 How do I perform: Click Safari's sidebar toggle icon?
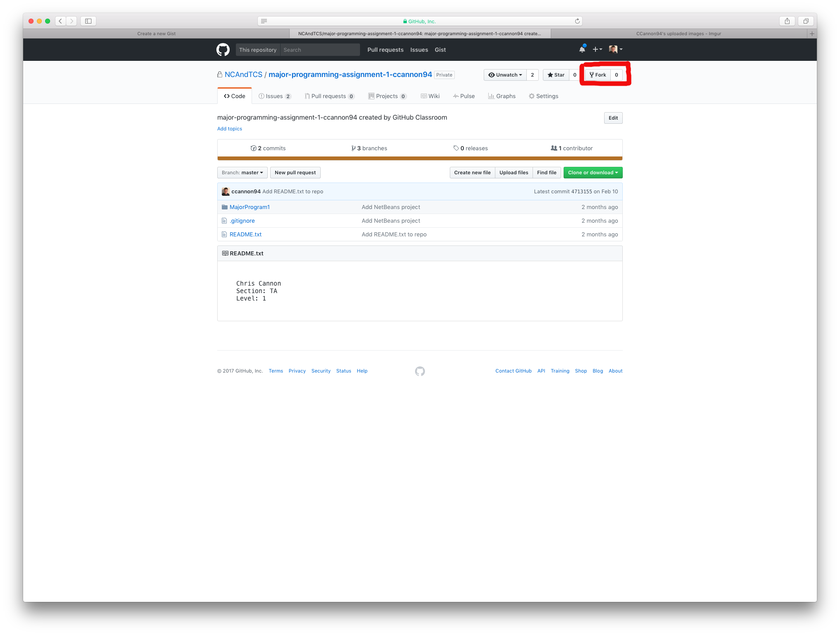click(x=88, y=21)
